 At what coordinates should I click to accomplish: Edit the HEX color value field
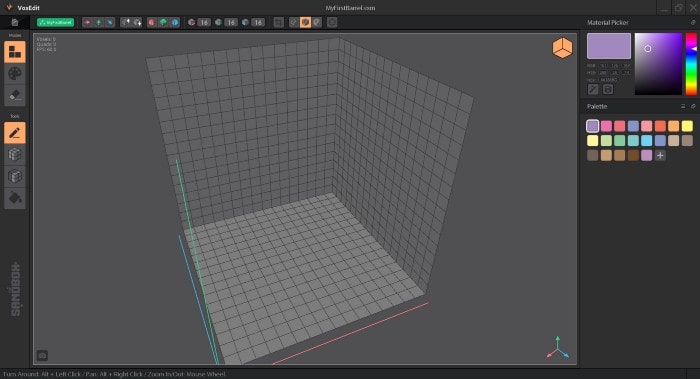pos(608,80)
